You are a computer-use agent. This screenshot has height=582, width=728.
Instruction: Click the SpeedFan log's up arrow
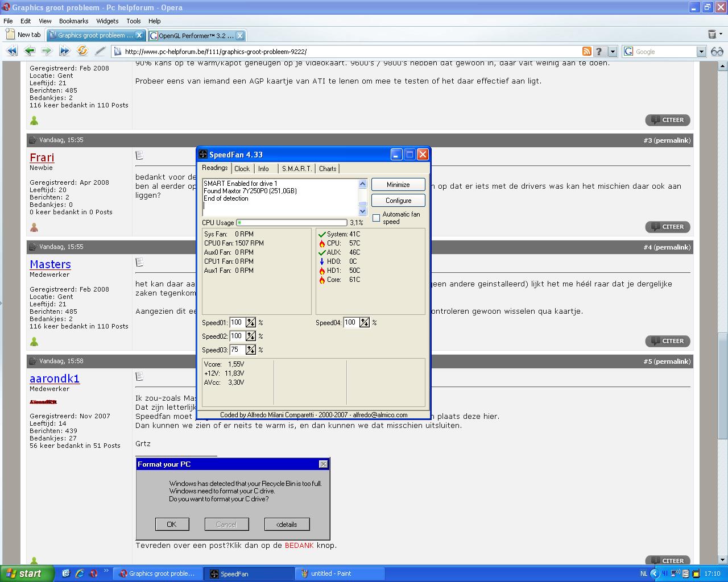[x=363, y=184]
